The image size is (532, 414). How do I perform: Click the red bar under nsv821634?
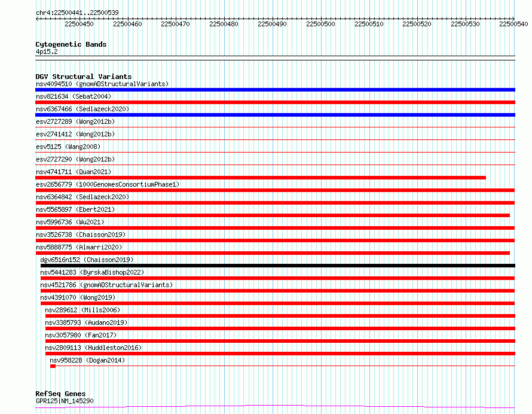point(275,102)
